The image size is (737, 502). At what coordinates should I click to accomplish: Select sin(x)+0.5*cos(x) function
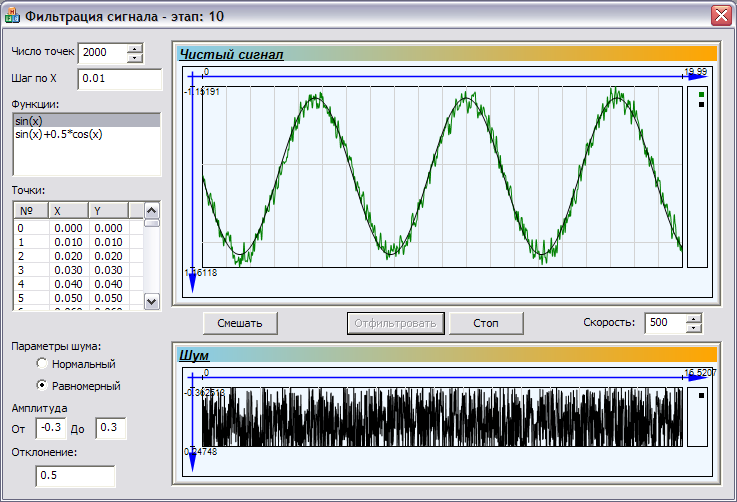click(87, 134)
